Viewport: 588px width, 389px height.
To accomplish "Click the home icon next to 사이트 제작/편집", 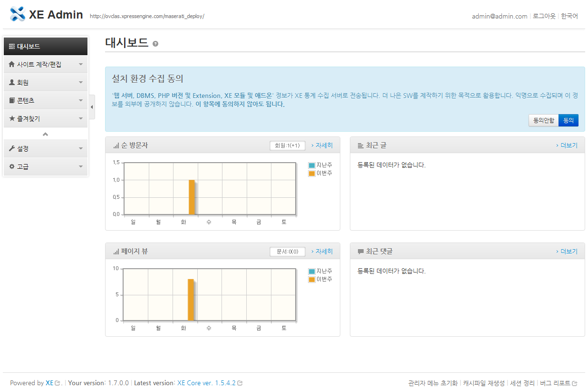I will pyautogui.click(x=10, y=64).
